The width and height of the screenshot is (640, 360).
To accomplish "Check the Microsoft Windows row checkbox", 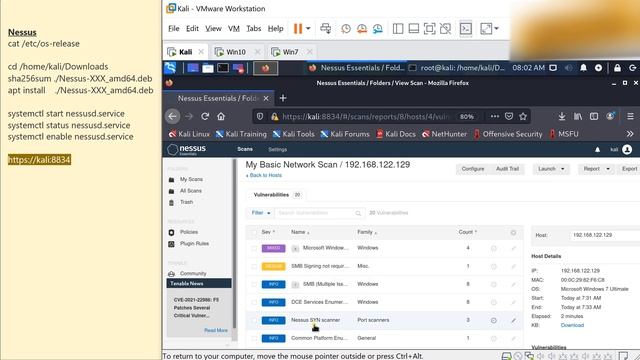I will 254,248.
